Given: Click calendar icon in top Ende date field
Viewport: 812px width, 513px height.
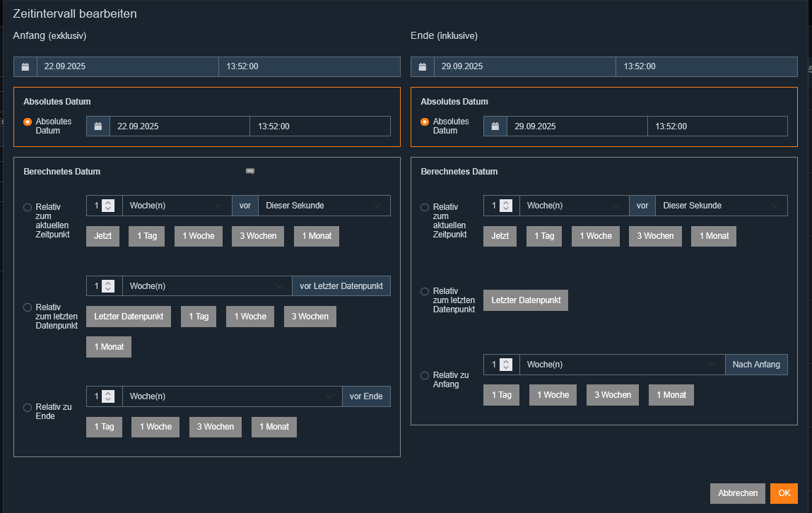Looking at the screenshot, I should pos(423,67).
